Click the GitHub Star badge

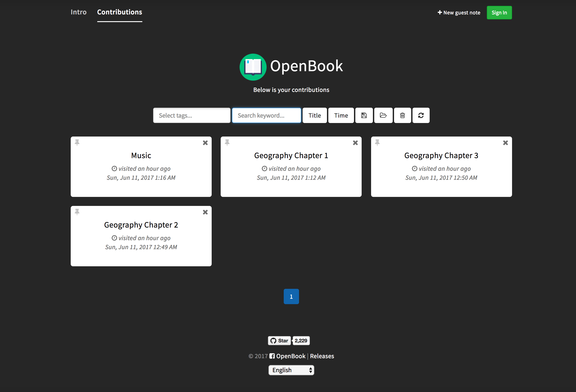point(279,341)
